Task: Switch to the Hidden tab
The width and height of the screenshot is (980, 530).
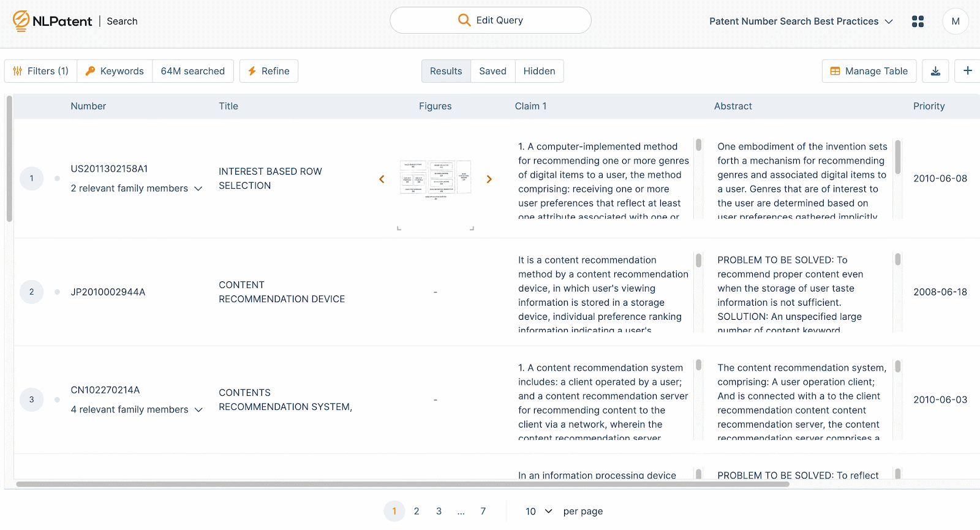Action: [539, 71]
